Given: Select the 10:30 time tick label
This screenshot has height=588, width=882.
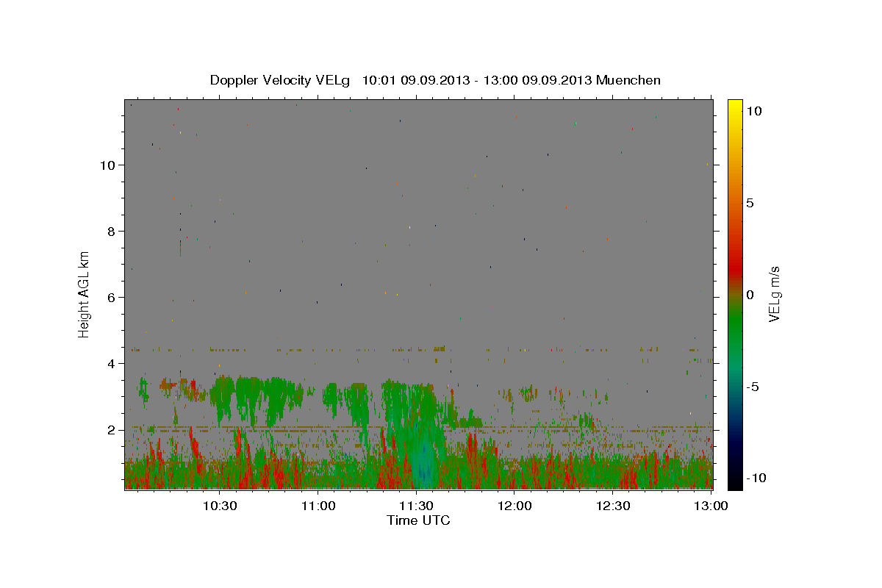Looking at the screenshot, I should (219, 506).
